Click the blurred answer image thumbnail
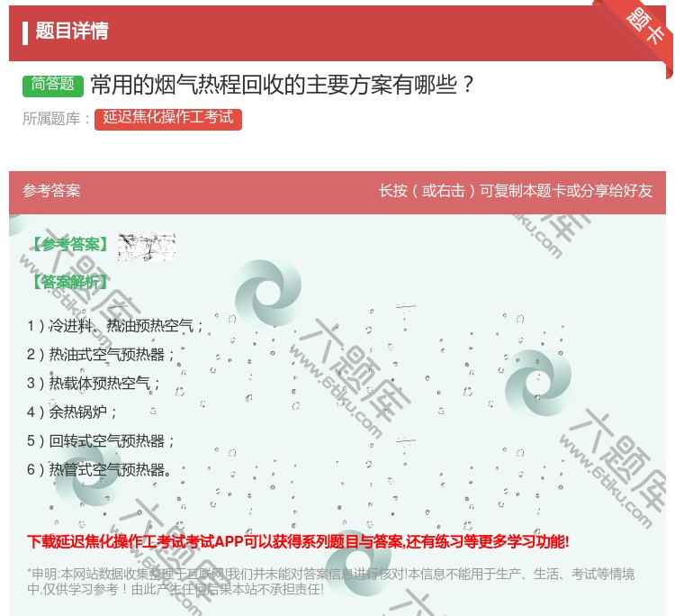 click(x=147, y=247)
